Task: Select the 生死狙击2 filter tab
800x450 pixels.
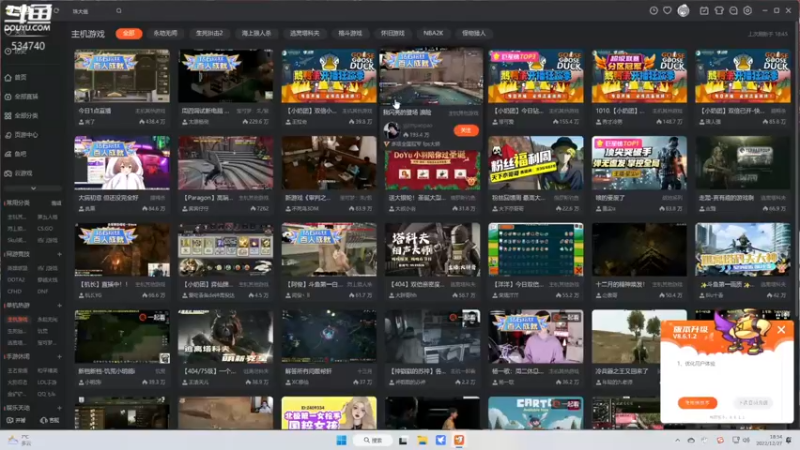Action: pos(209,33)
